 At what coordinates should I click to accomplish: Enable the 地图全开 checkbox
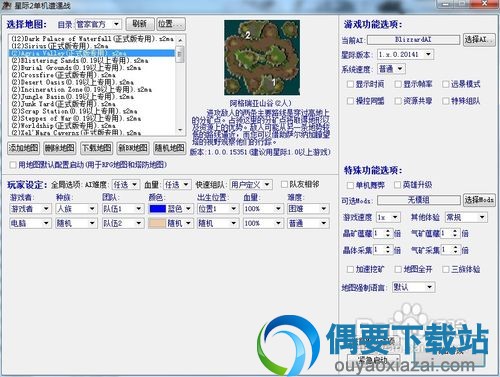point(398,269)
